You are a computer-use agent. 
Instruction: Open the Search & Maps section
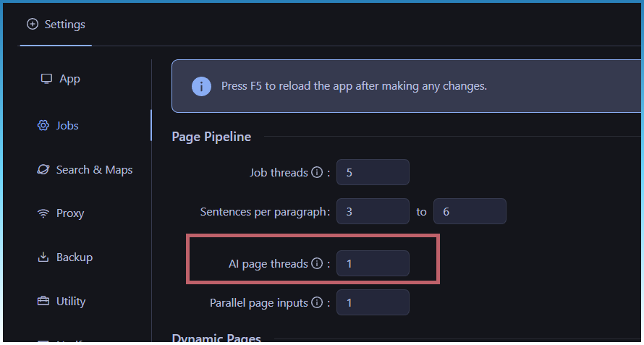click(94, 170)
